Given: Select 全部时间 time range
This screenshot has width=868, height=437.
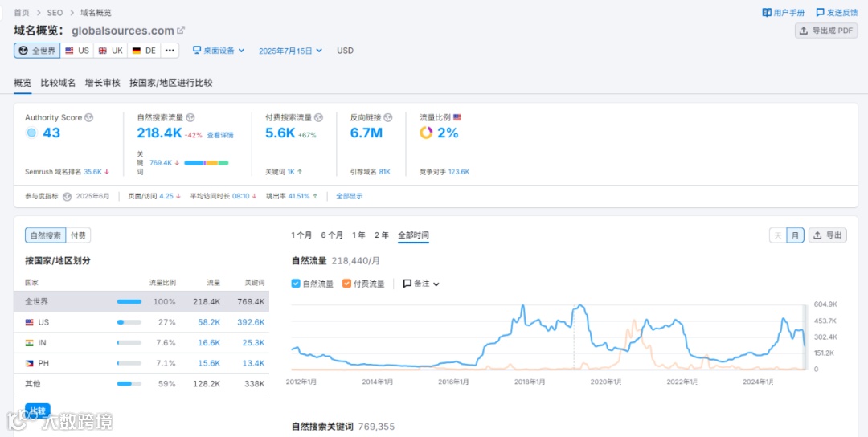Looking at the screenshot, I should coord(414,235).
